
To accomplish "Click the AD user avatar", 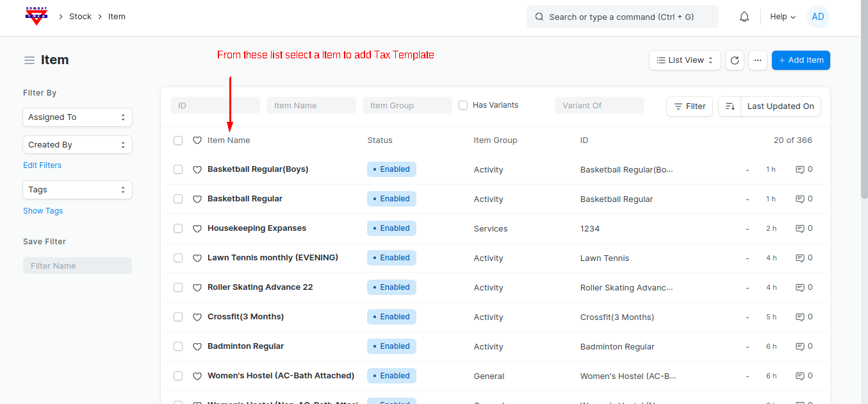I will click(x=817, y=17).
